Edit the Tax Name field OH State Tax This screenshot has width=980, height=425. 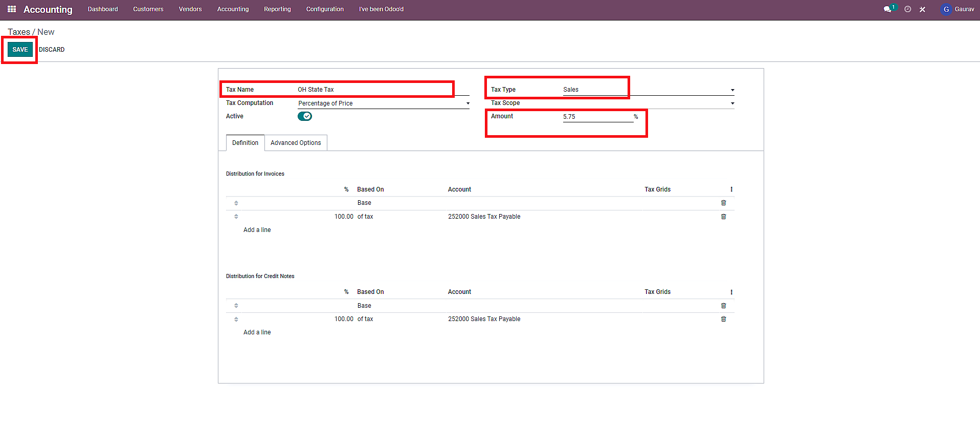[384, 90]
